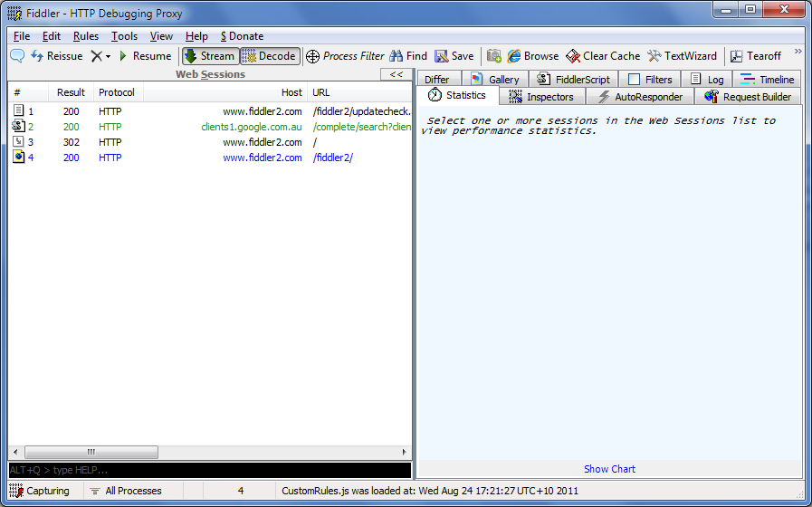
Task: Select session 4 HTML page icon
Action: tap(19, 157)
